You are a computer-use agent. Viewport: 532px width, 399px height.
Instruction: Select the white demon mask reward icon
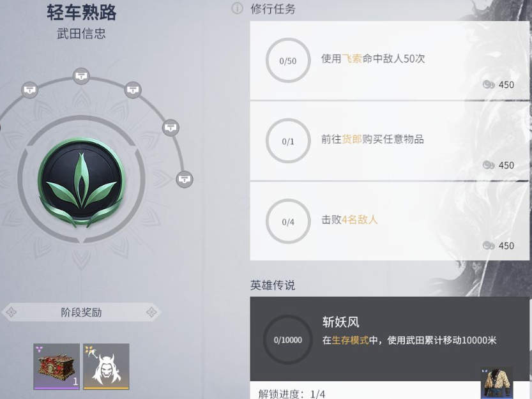click(x=106, y=366)
